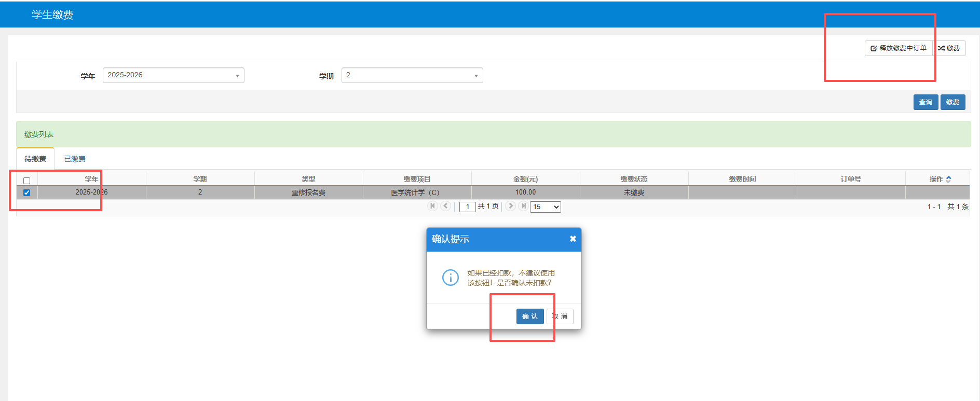Screen dimensions: 980x401
Task: Click the previous page arrow icon
Action: point(445,206)
